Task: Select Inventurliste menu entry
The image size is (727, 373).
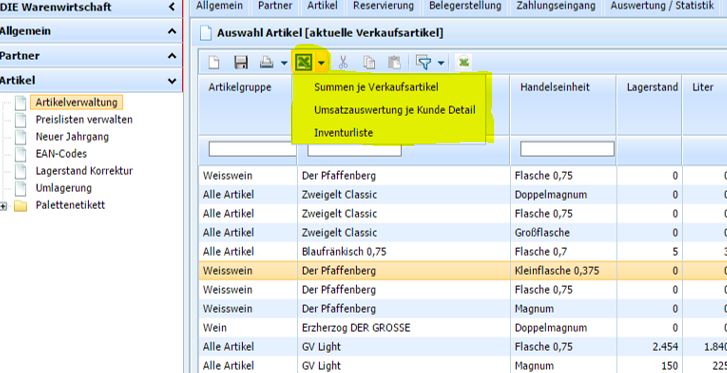Action: click(x=344, y=133)
